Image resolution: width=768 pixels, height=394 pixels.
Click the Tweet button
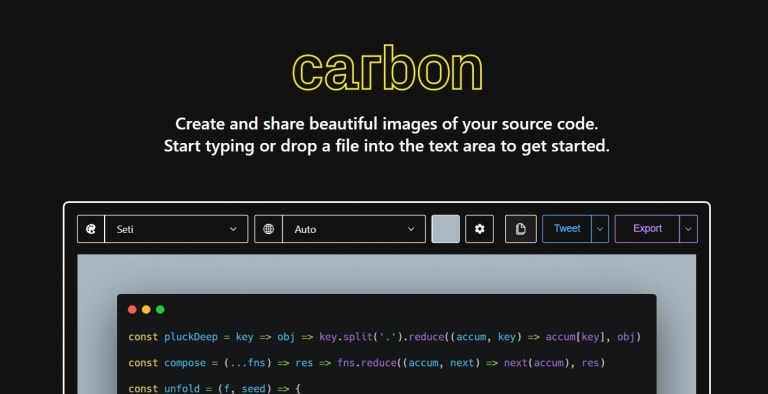click(567, 229)
